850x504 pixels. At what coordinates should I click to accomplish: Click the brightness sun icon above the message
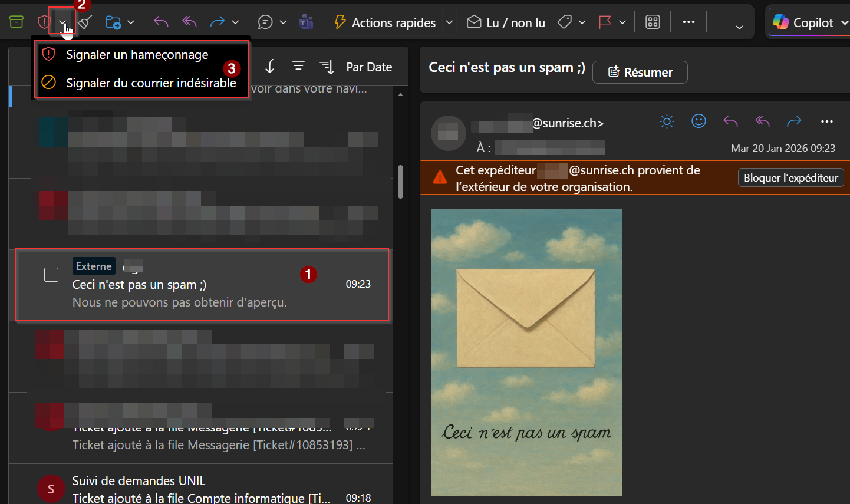(x=667, y=121)
